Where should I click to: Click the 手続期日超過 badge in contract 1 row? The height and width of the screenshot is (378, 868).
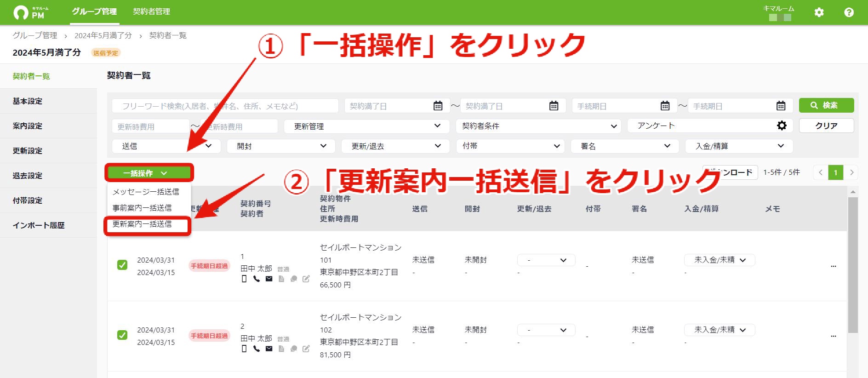[x=209, y=266]
